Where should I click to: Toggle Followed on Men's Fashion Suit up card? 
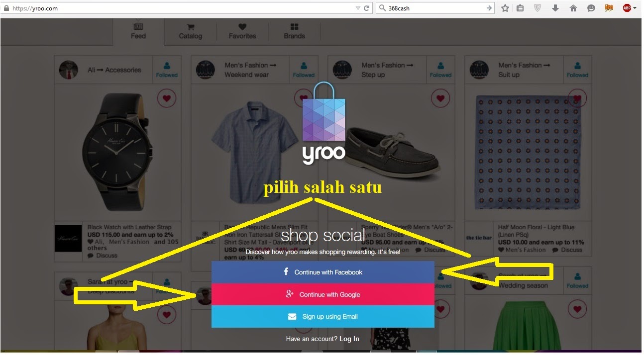coord(577,70)
